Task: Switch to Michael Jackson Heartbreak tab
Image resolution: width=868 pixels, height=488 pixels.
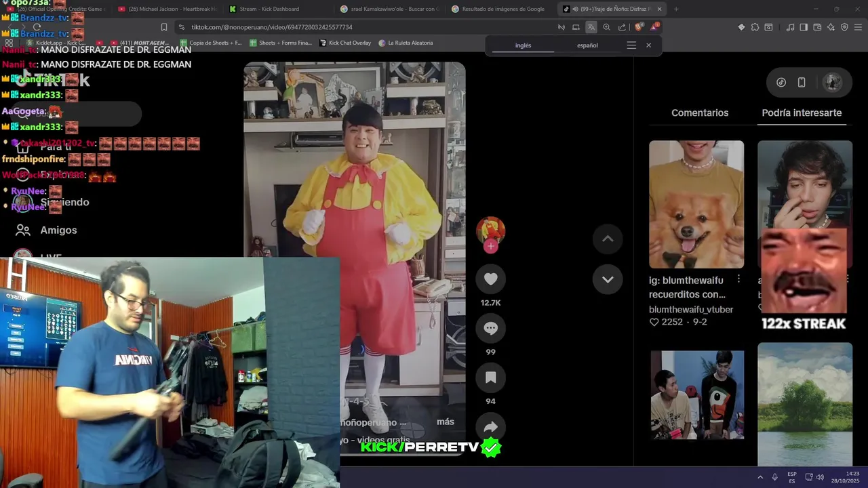Action: (166, 9)
